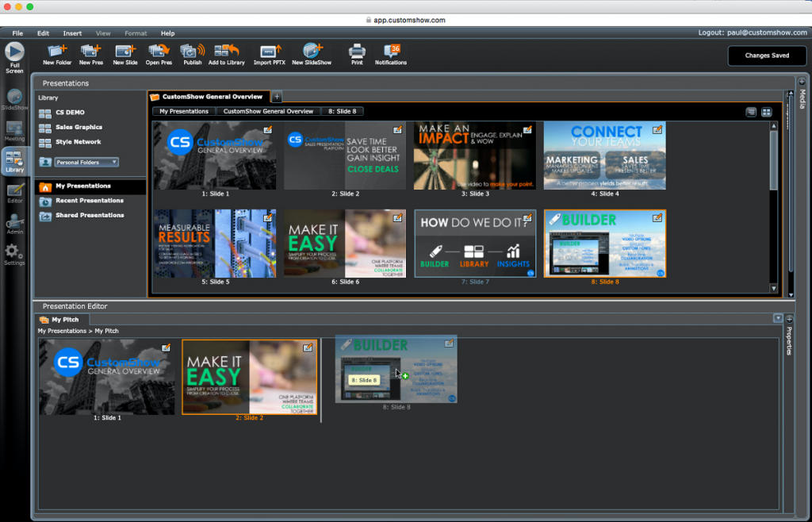
Task: Open Personal Folders dropdown
Action: tap(86, 162)
